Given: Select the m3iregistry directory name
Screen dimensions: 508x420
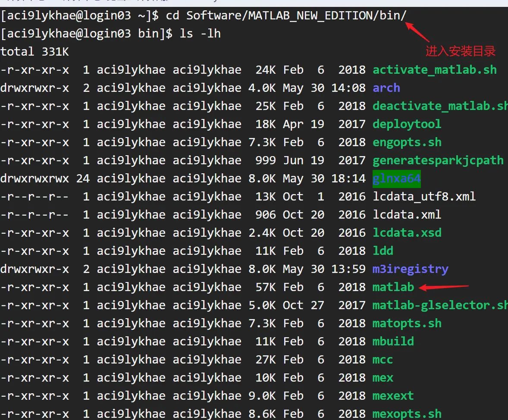Looking at the screenshot, I should pos(411,269).
